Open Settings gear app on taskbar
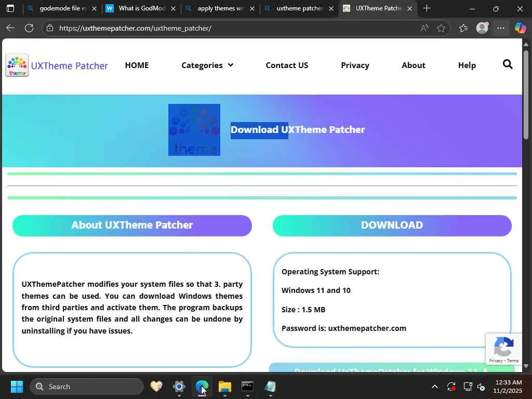The width and height of the screenshot is (532, 399). pyautogui.click(x=179, y=387)
